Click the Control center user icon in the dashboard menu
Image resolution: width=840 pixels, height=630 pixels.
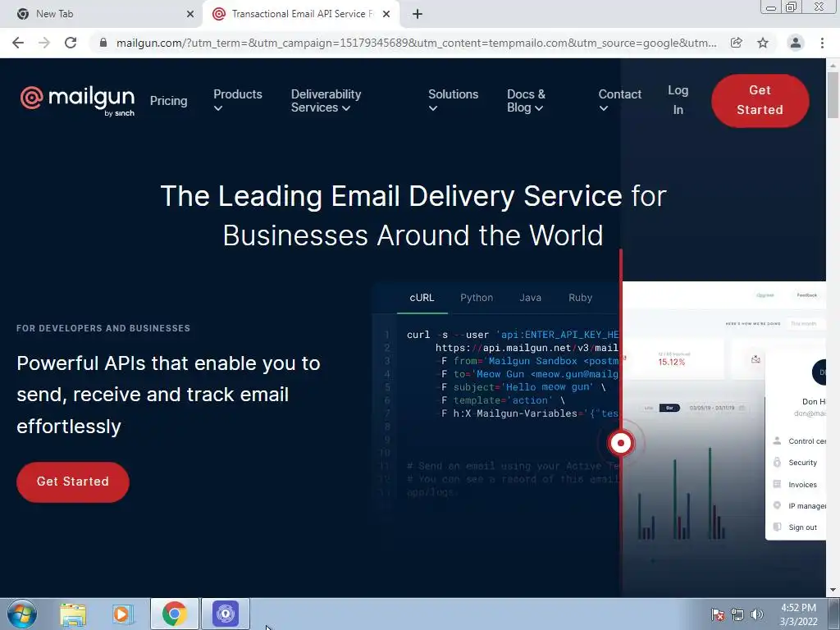[777, 441]
